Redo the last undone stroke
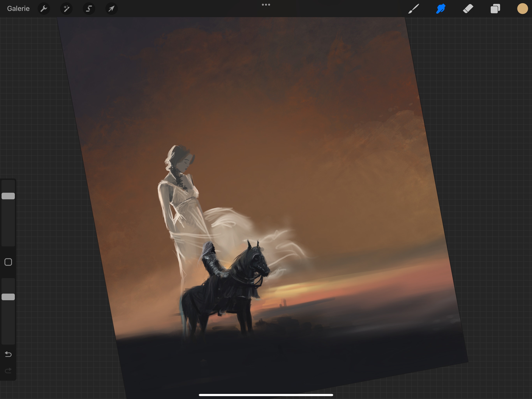Screen dimensions: 532x399 click(x=8, y=370)
